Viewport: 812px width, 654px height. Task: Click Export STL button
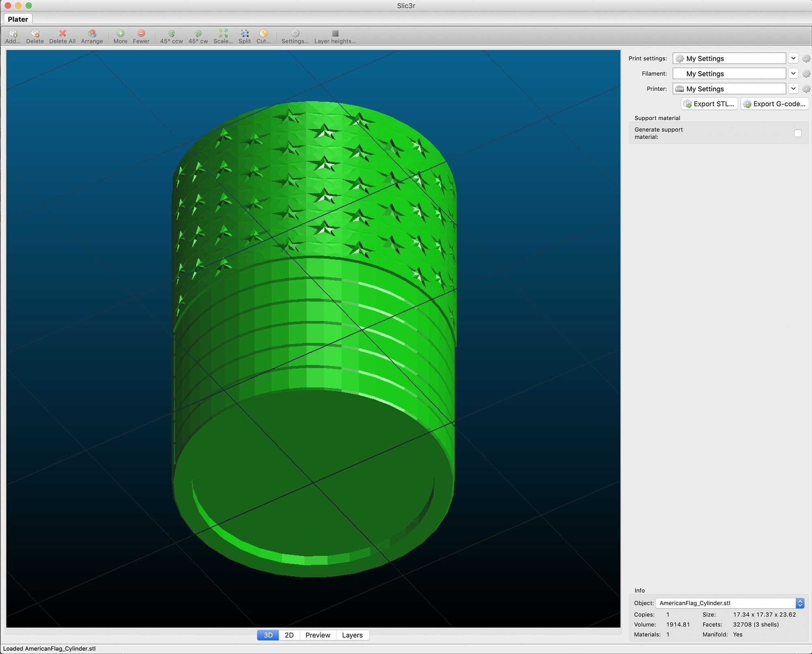click(x=709, y=104)
